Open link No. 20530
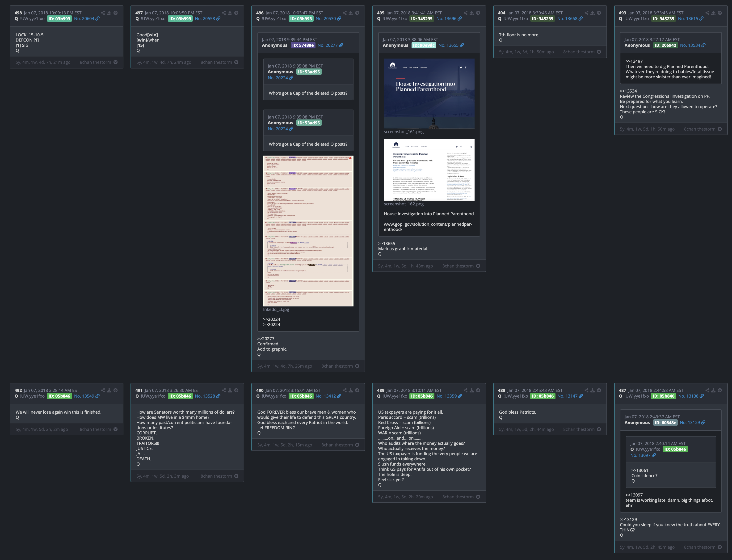 (328, 19)
